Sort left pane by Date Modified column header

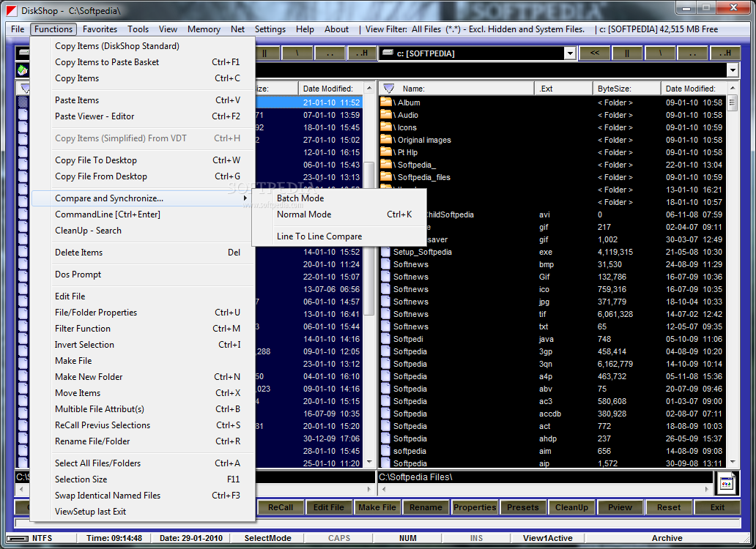point(331,89)
